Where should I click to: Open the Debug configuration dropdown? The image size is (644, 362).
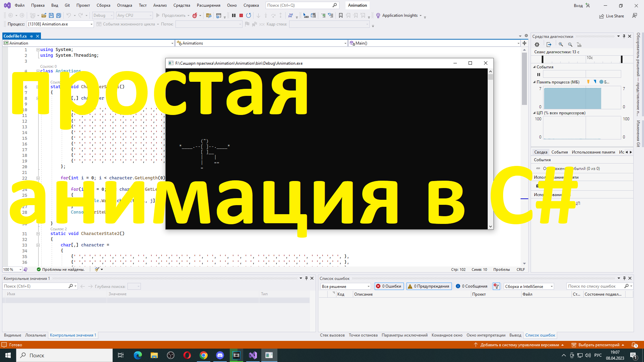click(x=102, y=15)
